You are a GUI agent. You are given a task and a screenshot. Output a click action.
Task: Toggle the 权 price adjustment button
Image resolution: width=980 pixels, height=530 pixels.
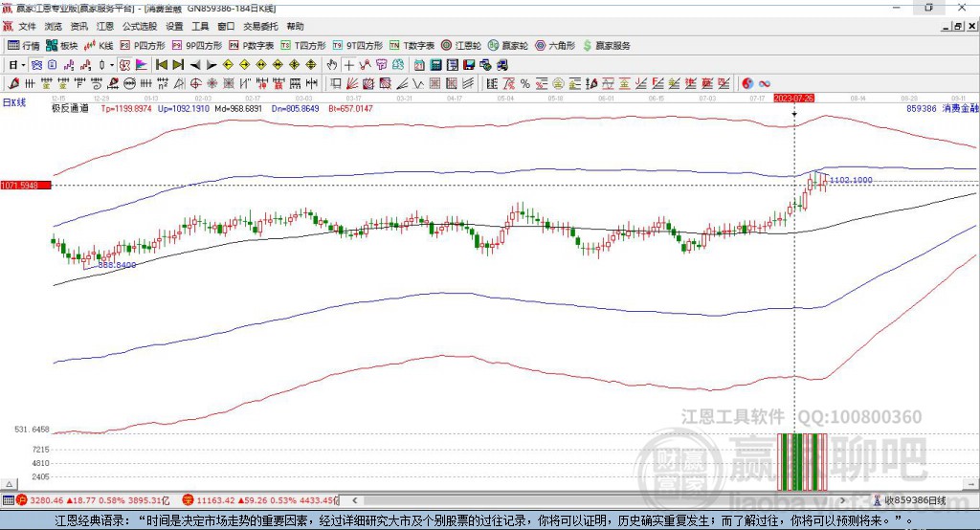coord(124,65)
